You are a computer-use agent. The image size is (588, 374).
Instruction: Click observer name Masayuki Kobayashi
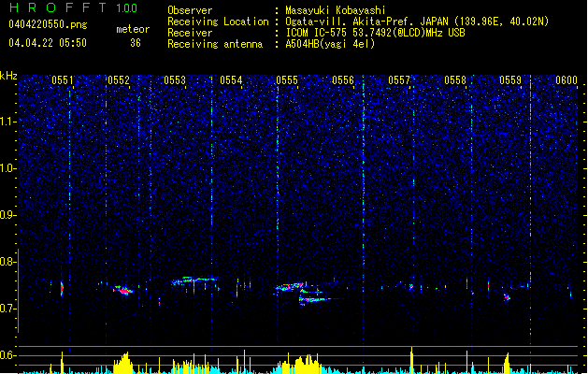336,10
